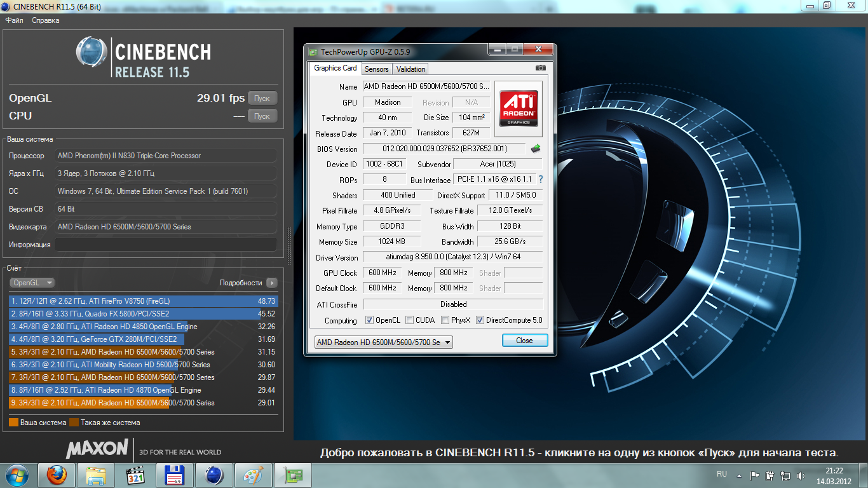Click the Action Center flag tray icon
868x488 pixels.
tap(755, 475)
